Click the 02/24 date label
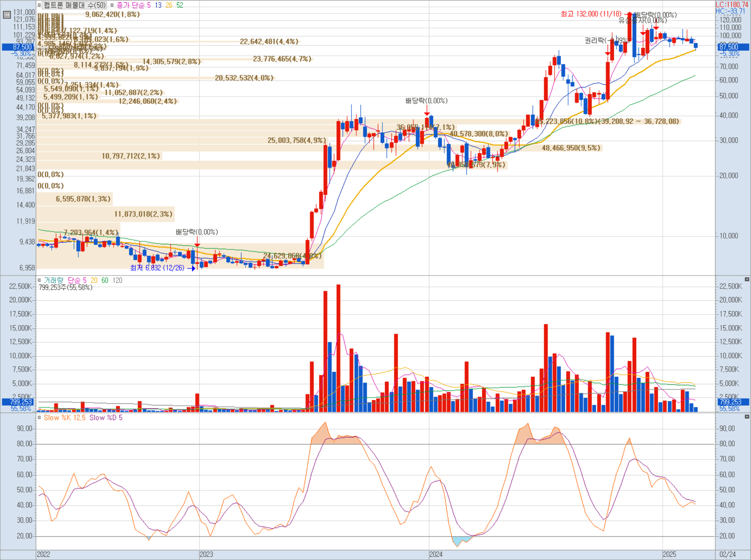The height and width of the screenshot is (560, 751). pyautogui.click(x=727, y=554)
